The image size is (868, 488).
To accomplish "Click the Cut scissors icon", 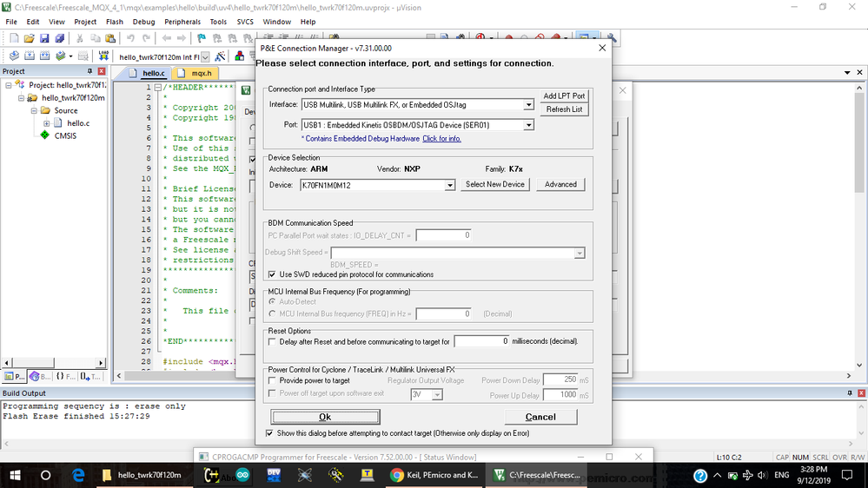I will 80,38.
